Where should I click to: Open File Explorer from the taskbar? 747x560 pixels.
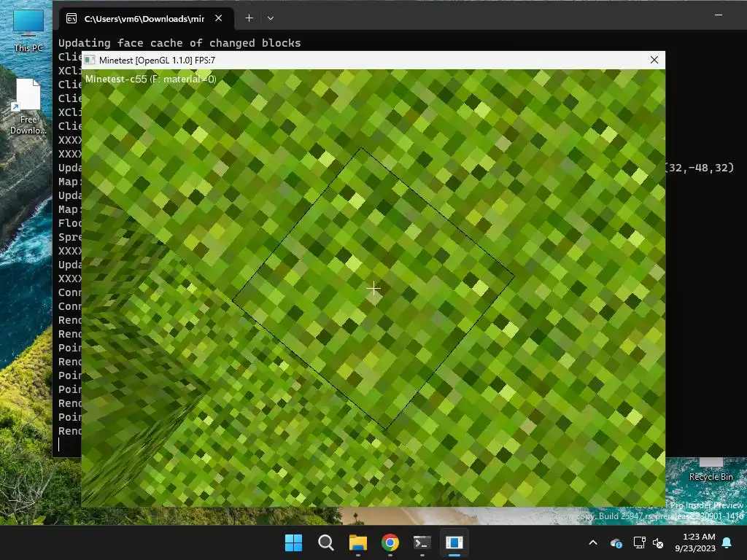[357, 542]
